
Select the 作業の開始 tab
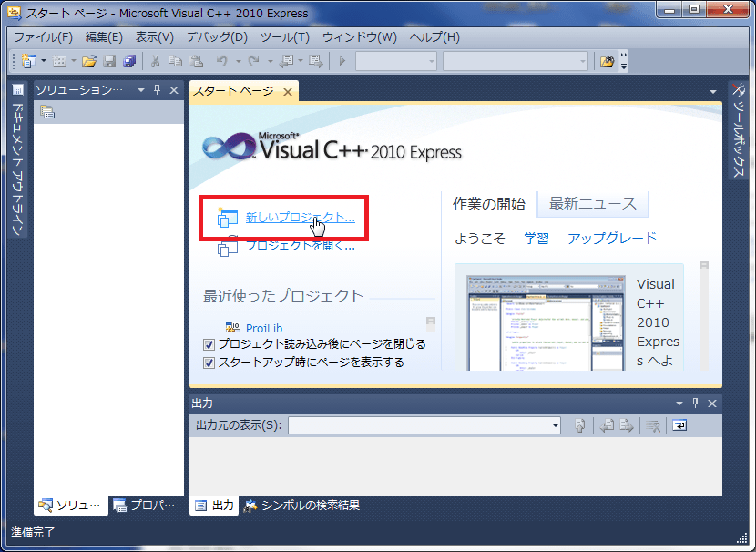[x=489, y=204]
